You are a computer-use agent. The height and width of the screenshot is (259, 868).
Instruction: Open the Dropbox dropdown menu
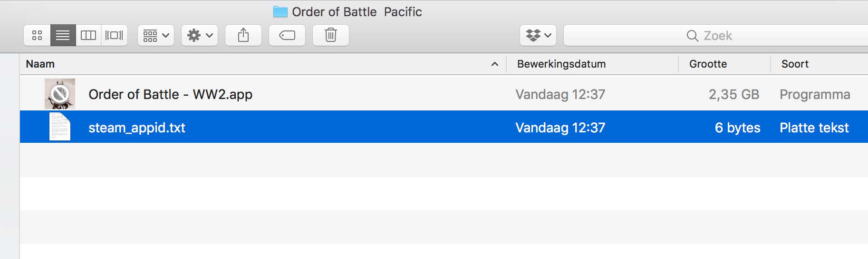coord(538,35)
